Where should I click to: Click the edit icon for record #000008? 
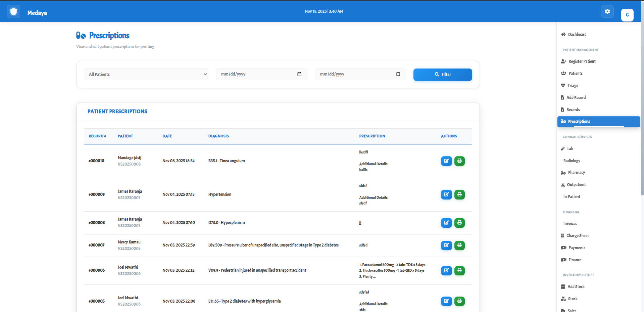446,223
